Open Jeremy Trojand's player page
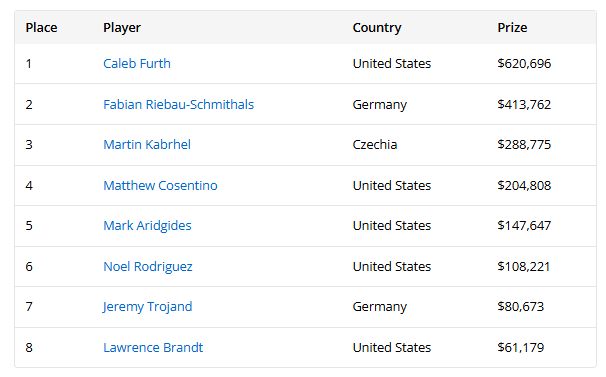This screenshot has width=606, height=377. (x=147, y=307)
